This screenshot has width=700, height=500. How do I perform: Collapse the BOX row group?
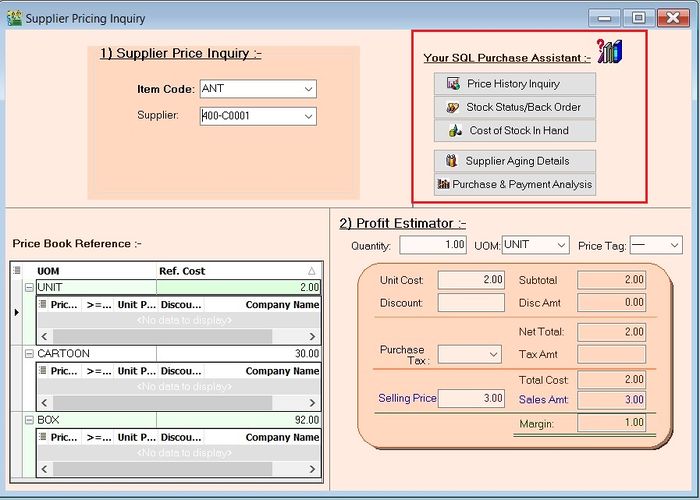click(x=29, y=421)
